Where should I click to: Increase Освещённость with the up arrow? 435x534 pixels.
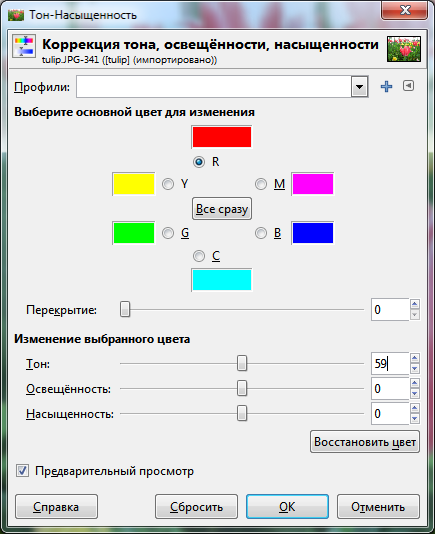pyautogui.click(x=415, y=383)
